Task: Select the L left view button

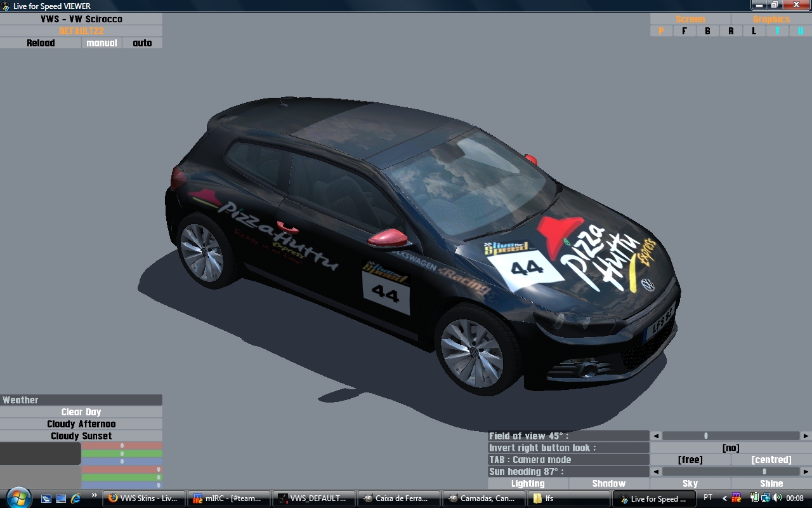Action: 754,31
